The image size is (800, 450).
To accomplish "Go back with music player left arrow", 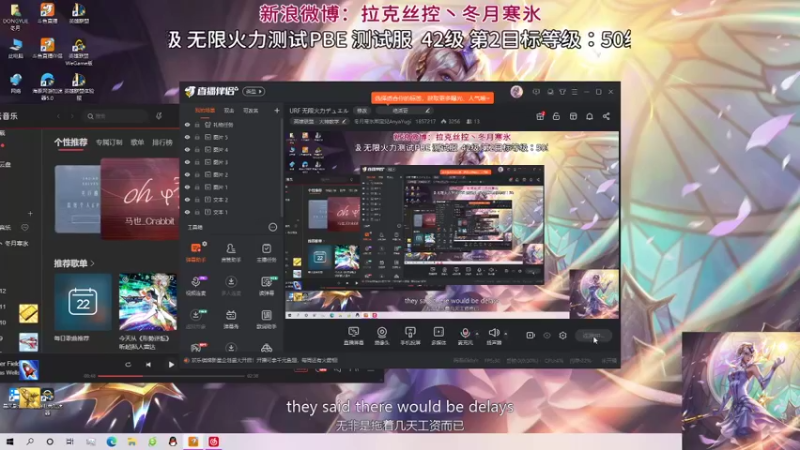I will [x=58, y=116].
